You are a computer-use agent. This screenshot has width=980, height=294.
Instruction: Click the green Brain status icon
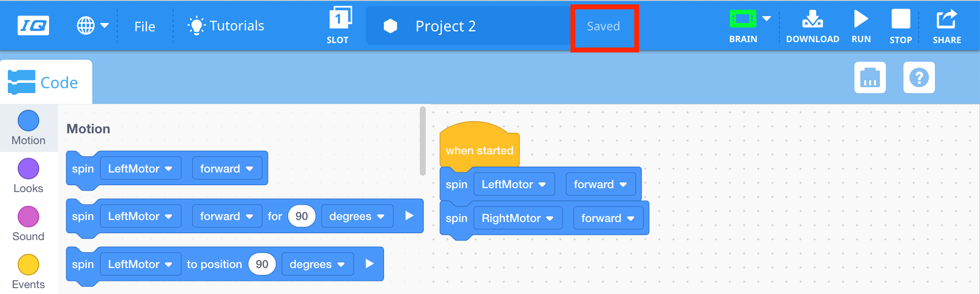coord(743,20)
